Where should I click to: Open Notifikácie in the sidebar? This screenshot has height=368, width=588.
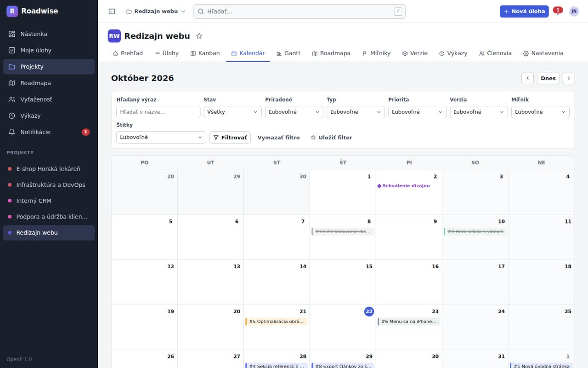[x=49, y=132]
